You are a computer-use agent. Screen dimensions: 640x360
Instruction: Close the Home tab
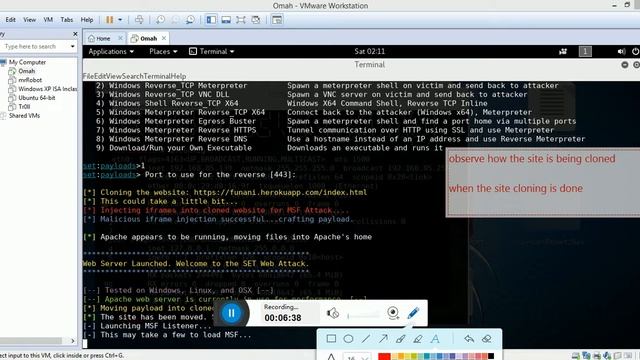point(120,38)
